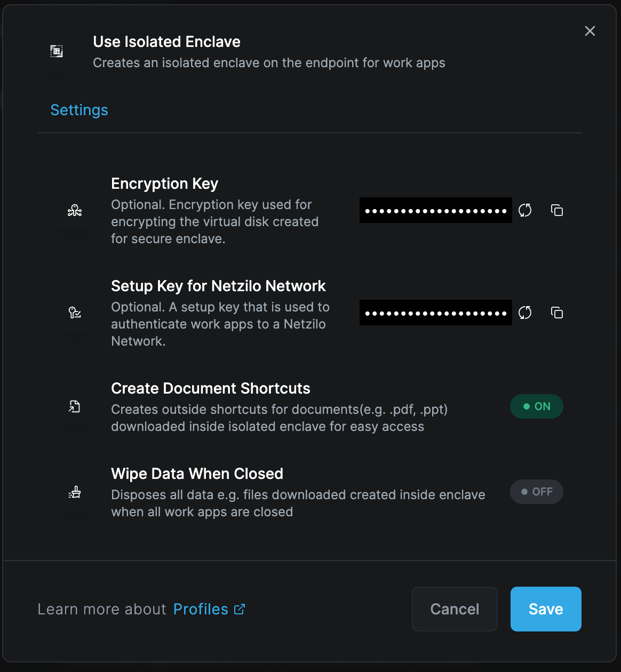The image size is (621, 672).
Task: Focus the Netzilo setup key field
Action: (435, 313)
